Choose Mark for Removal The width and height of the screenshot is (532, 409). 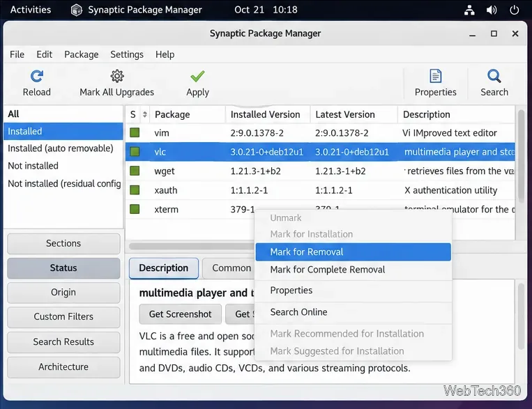tap(354, 252)
